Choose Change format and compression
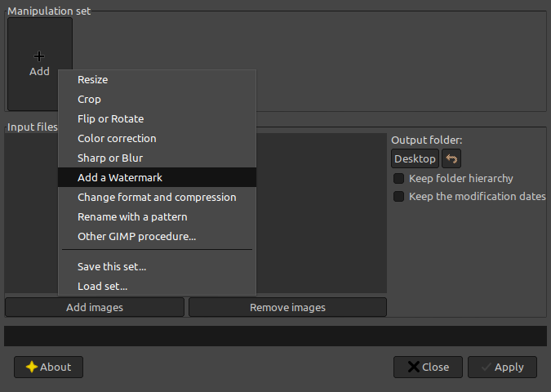The width and height of the screenshot is (551, 392). click(x=157, y=198)
